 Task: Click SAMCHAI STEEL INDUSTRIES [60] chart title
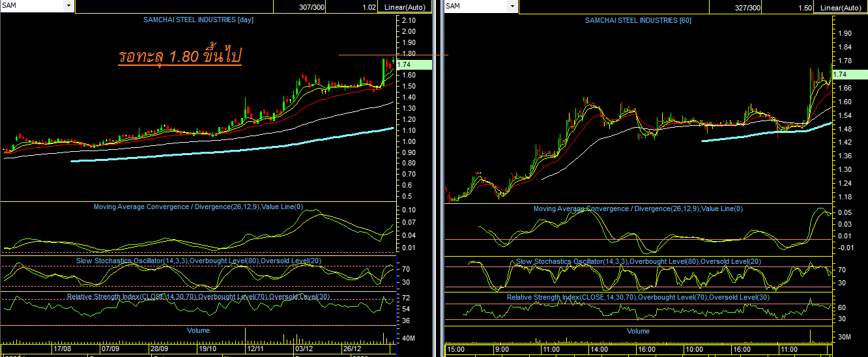tap(638, 21)
